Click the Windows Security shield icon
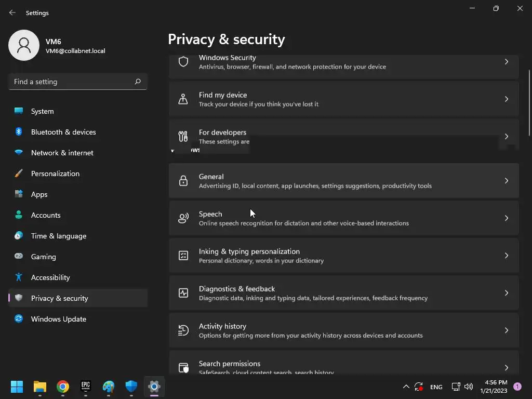The width and height of the screenshot is (532, 399). [183, 62]
